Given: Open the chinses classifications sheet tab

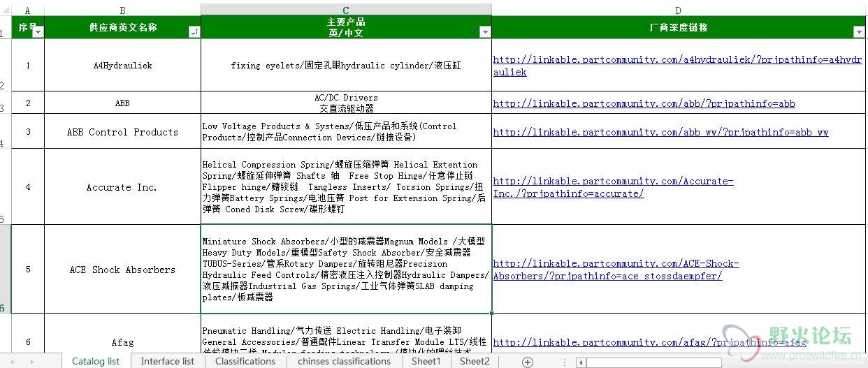Looking at the screenshot, I should [344, 362].
